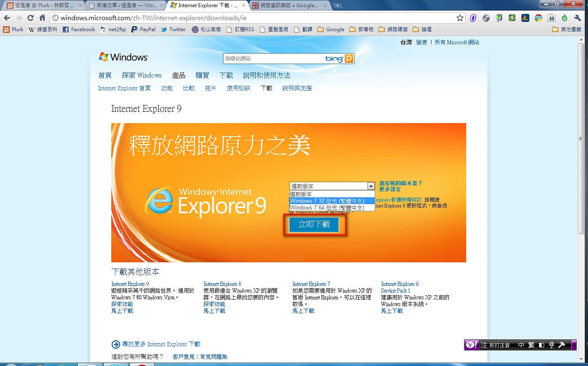The image size is (588, 366).
Task: Open the net2ftp bookmark
Action: (x=113, y=30)
